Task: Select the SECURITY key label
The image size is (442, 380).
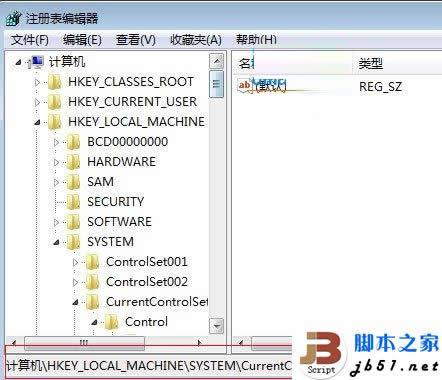Action: click(x=116, y=202)
